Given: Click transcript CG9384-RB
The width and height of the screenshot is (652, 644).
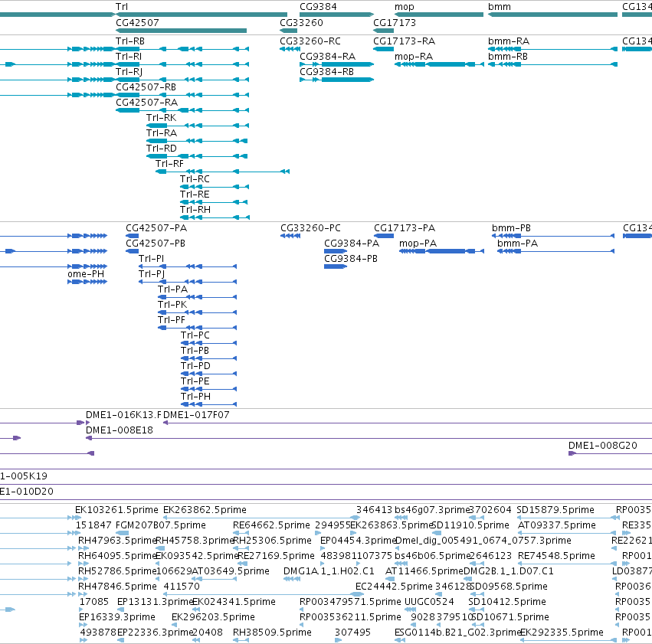Looking at the screenshot, I should [327, 71].
